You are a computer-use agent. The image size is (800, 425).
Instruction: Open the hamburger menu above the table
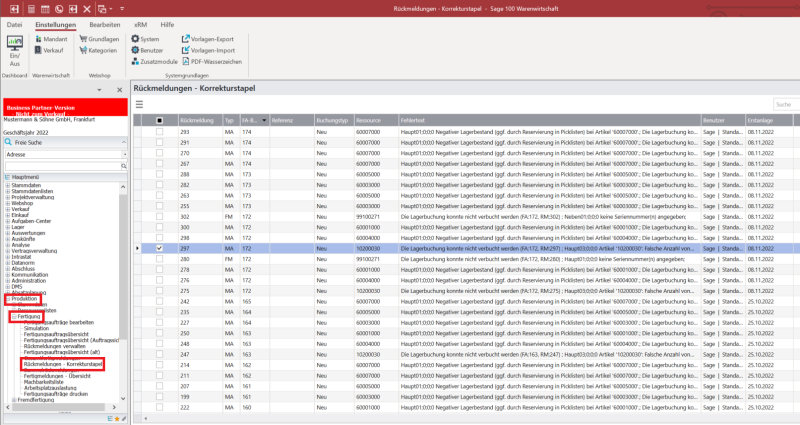(140, 104)
